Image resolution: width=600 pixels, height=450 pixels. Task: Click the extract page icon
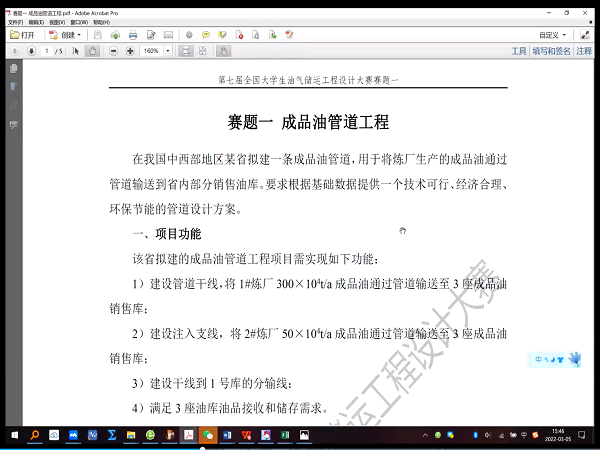[272, 35]
